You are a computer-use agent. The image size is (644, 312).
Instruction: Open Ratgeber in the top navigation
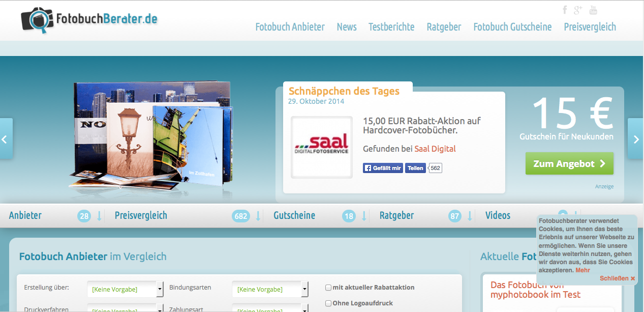point(444,27)
